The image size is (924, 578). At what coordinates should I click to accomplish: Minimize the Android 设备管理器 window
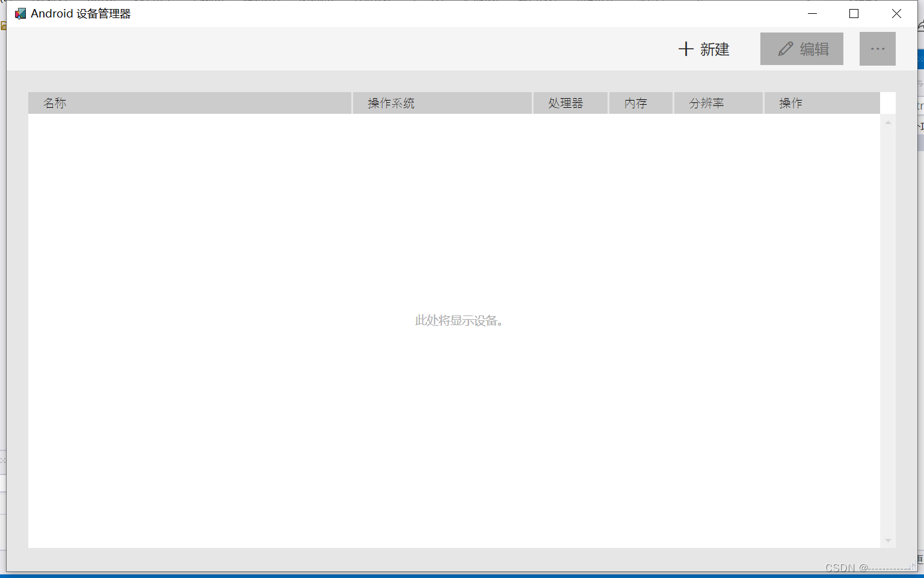click(x=812, y=13)
